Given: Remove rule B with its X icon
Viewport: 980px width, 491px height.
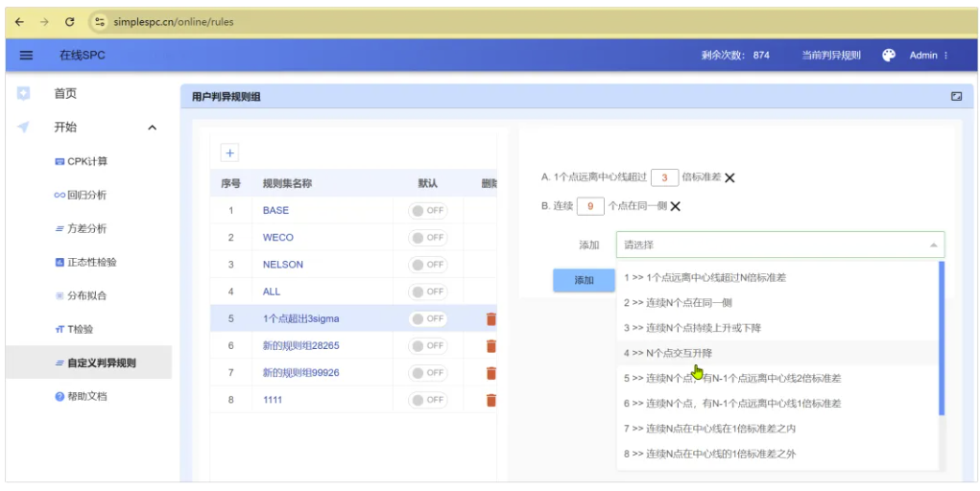Looking at the screenshot, I should point(675,206).
